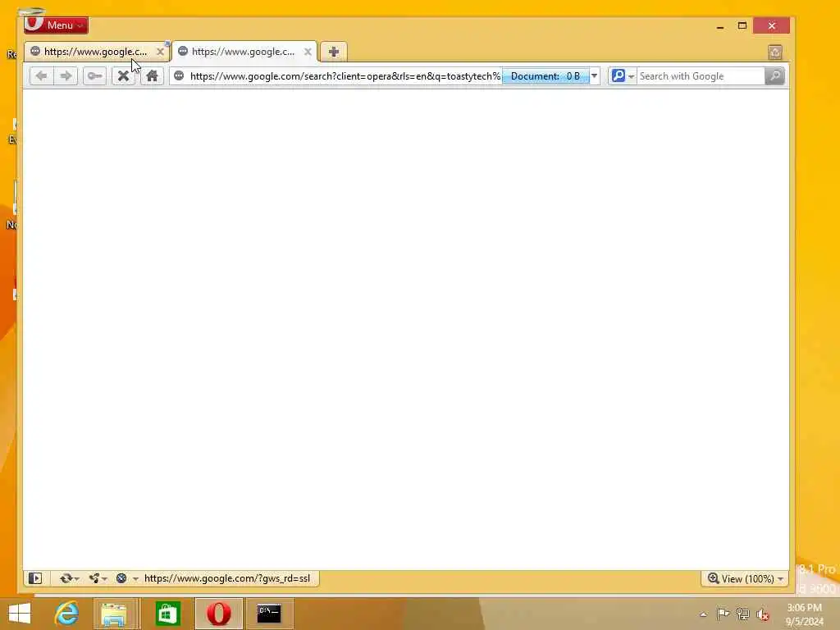This screenshot has width=840, height=630.
Task: Go to the home page icon
Action: (x=152, y=76)
